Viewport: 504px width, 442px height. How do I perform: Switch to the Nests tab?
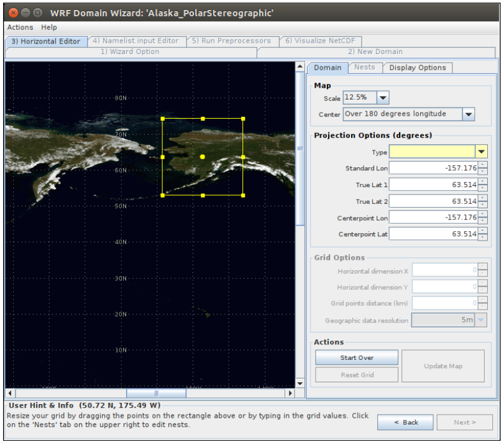(x=364, y=67)
